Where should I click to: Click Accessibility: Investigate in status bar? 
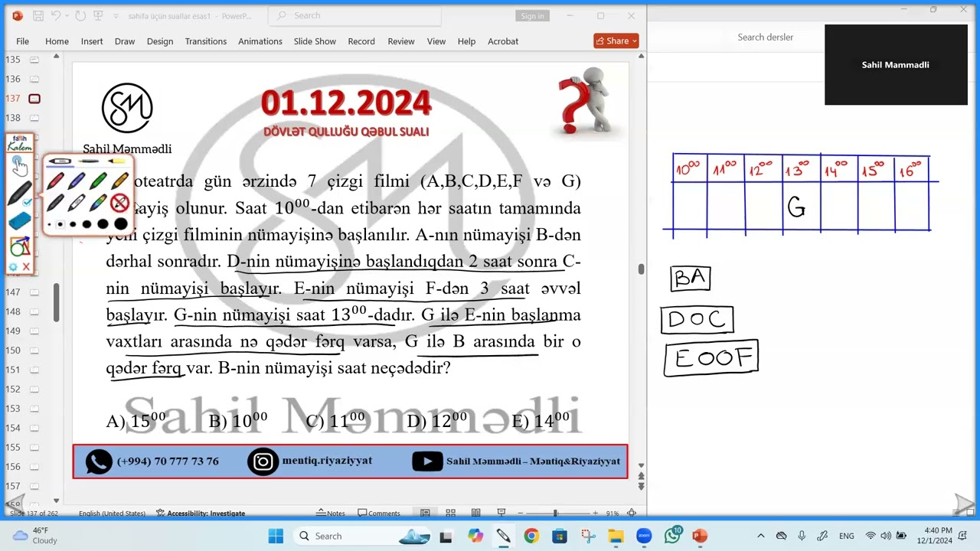tap(201, 514)
